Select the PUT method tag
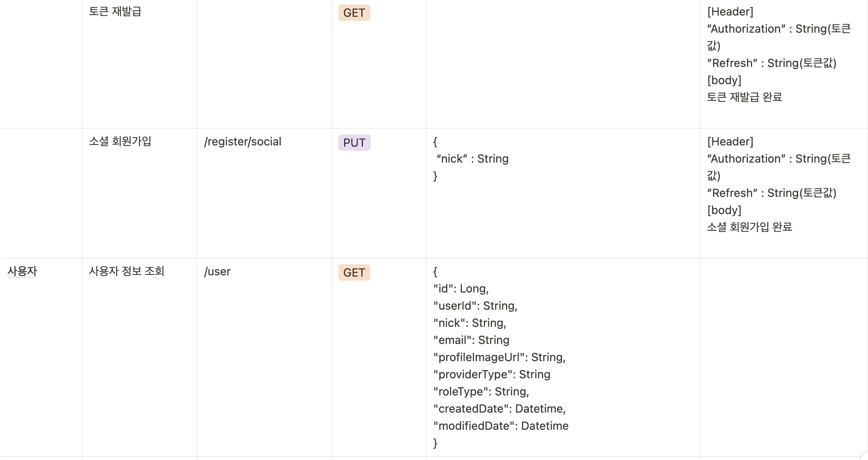Image resolution: width=868 pixels, height=460 pixels. [x=354, y=143]
